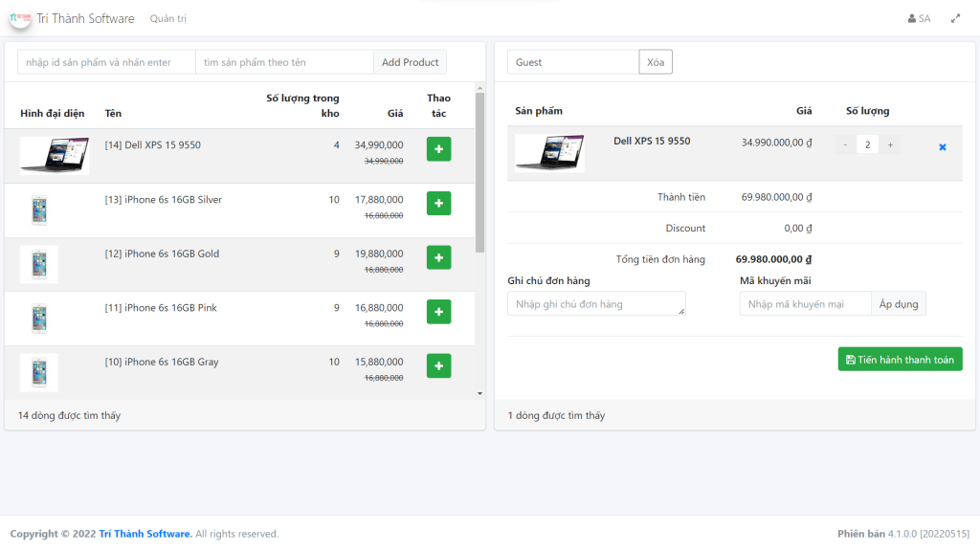
Task: Click cart unit price 34.990.000,00 ₫
Action: (x=777, y=143)
